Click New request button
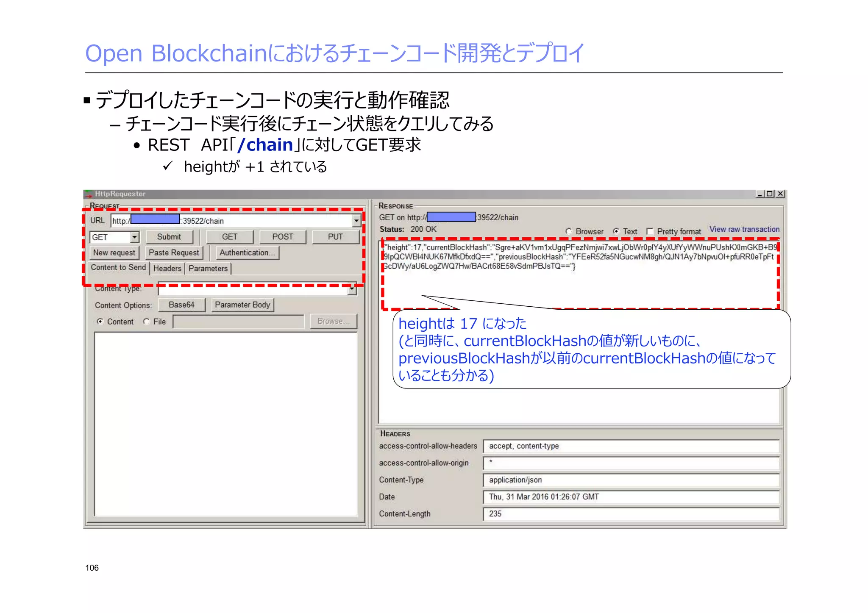Screen dimensions: 868x613 tap(114, 252)
